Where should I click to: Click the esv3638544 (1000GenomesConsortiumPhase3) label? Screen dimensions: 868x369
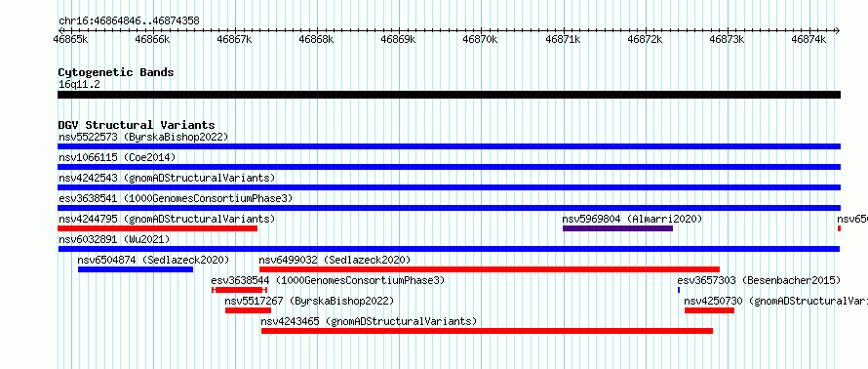(328, 280)
